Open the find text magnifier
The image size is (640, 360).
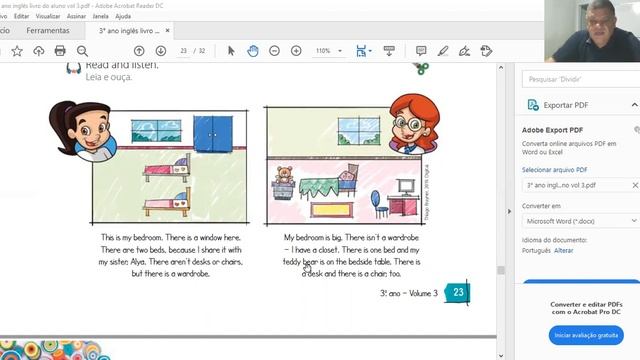[x=82, y=51]
